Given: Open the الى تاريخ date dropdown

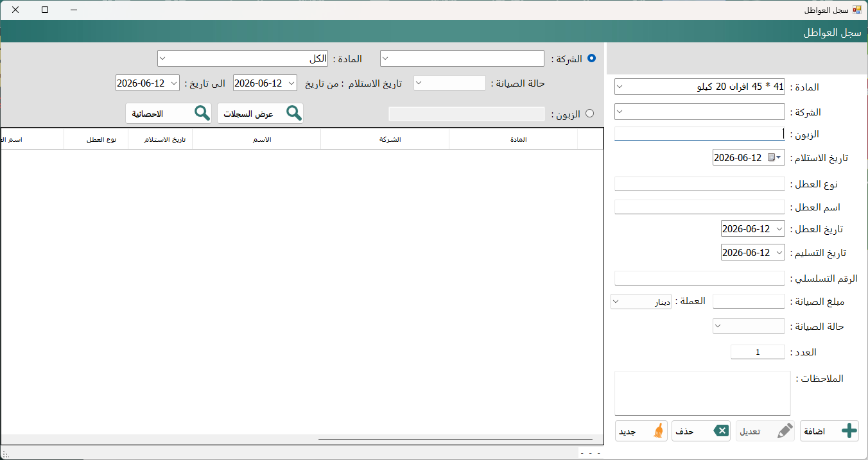Looking at the screenshot, I should [x=174, y=83].
